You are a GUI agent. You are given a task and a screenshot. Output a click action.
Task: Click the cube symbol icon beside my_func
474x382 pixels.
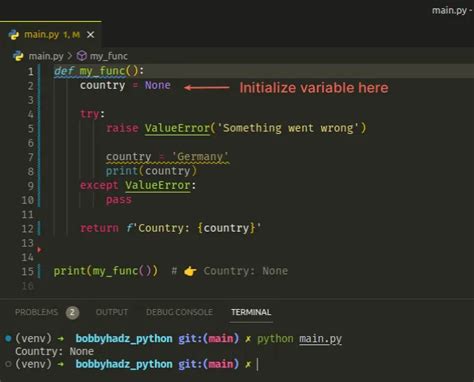point(82,56)
